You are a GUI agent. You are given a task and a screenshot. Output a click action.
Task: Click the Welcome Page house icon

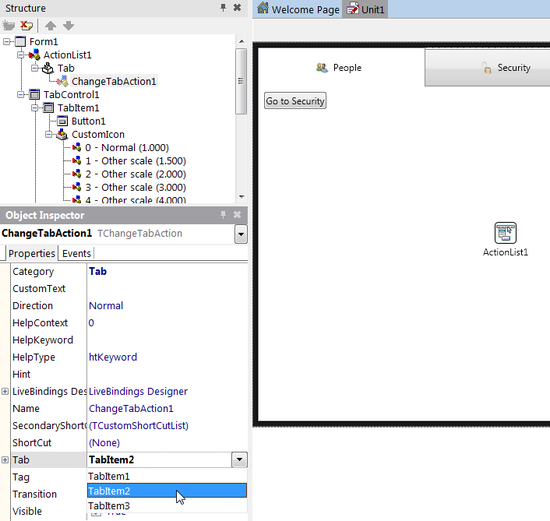coord(263,8)
